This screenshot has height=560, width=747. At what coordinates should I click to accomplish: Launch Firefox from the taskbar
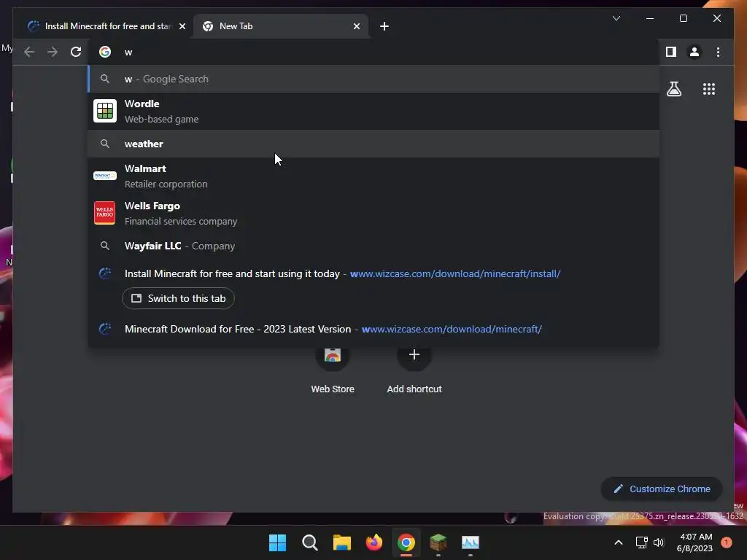(x=374, y=542)
